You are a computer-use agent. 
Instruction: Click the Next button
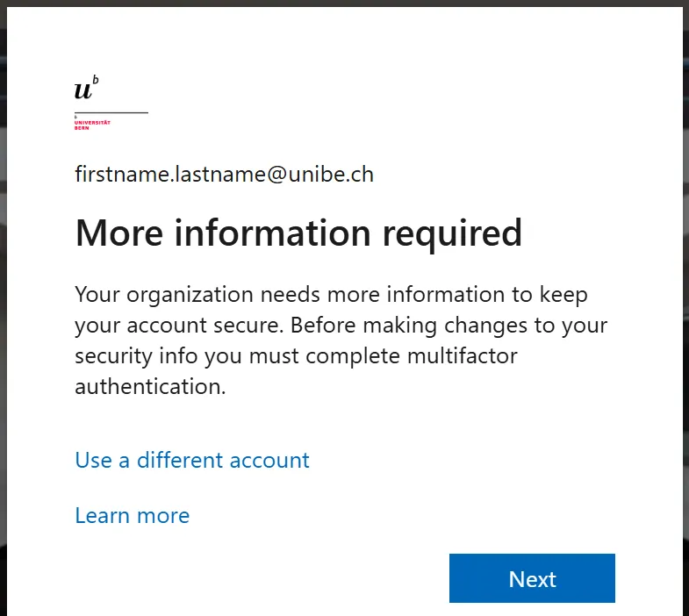tap(532, 578)
